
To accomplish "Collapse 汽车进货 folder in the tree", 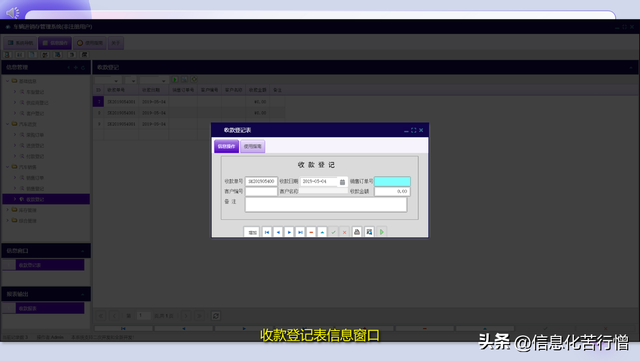I will (x=7, y=124).
